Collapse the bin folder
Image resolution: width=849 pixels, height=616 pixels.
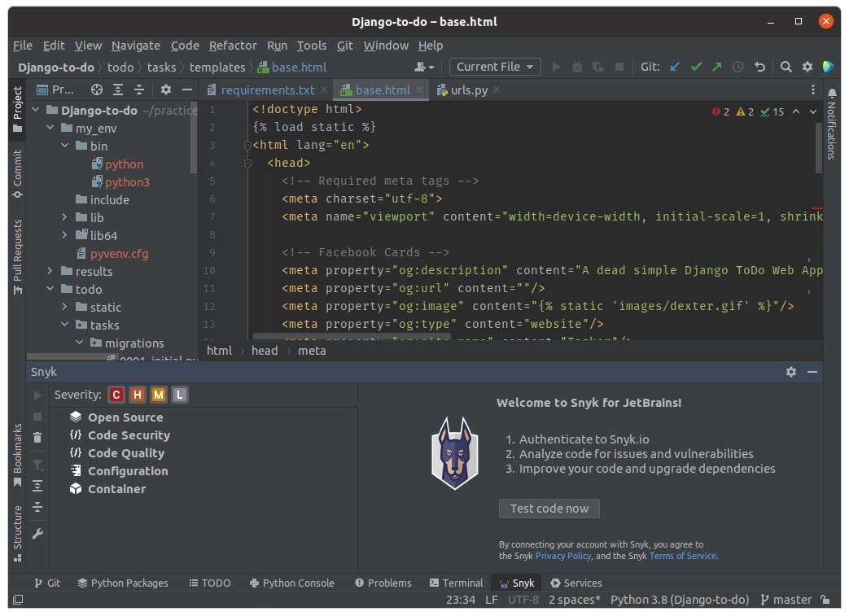64,146
